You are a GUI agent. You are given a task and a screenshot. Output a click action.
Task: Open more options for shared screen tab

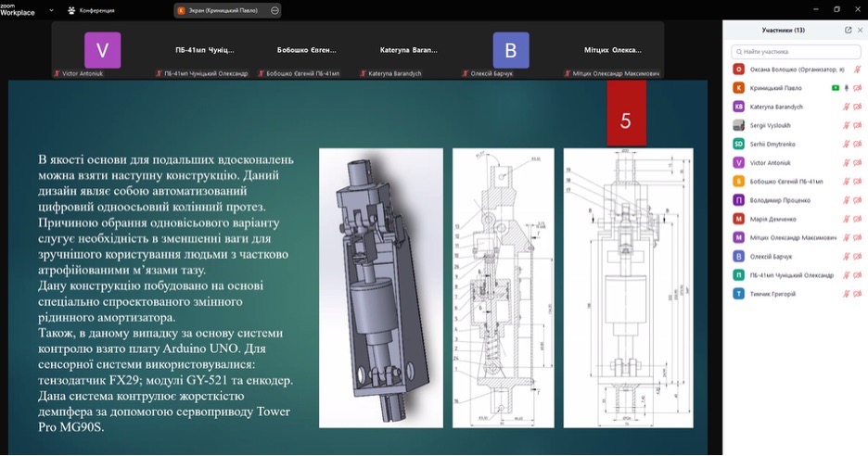click(274, 10)
